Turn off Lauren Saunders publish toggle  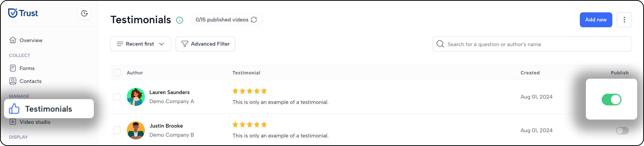pos(611,99)
